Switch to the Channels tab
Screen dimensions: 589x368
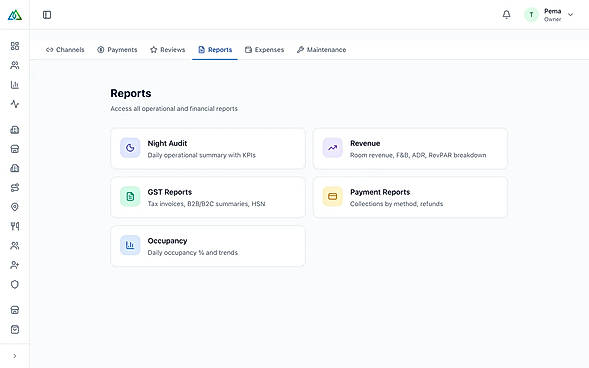[x=65, y=50]
